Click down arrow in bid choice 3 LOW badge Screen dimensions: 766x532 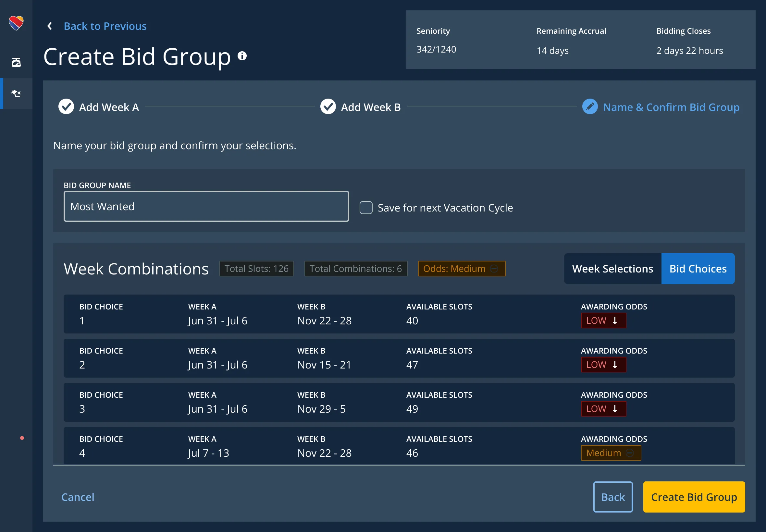615,409
